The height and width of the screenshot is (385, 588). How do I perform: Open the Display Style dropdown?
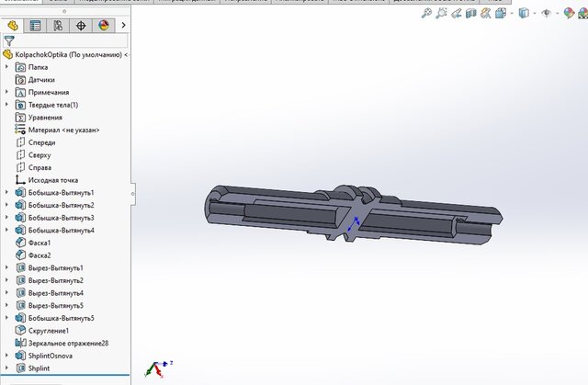click(525, 14)
